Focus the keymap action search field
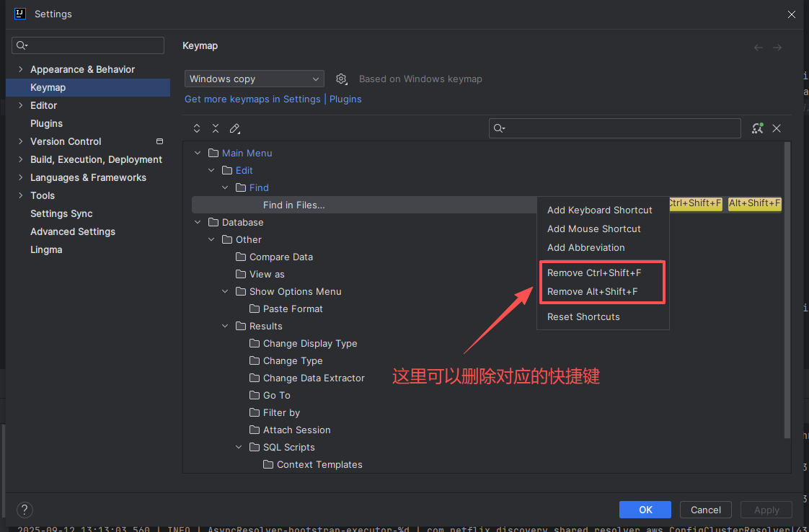This screenshot has width=809, height=532. (614, 128)
